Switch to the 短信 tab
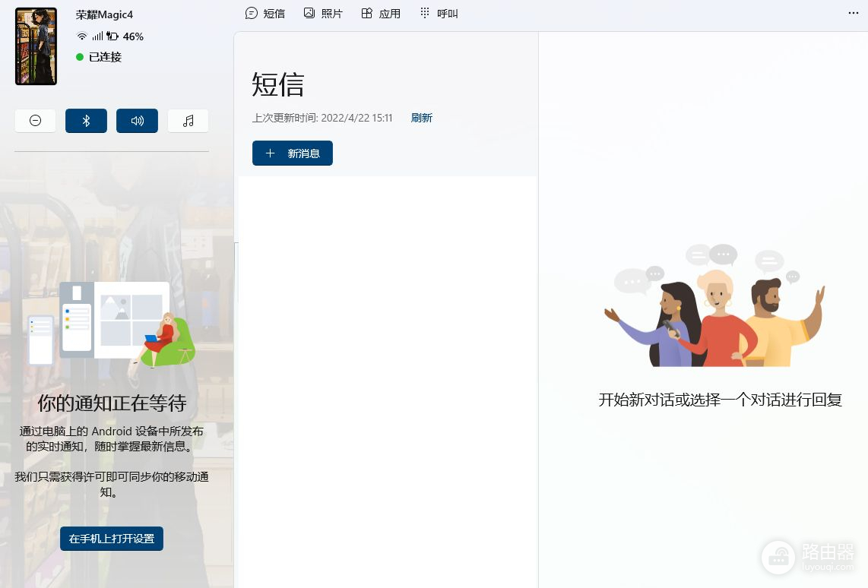The width and height of the screenshot is (868, 588). pyautogui.click(x=265, y=13)
